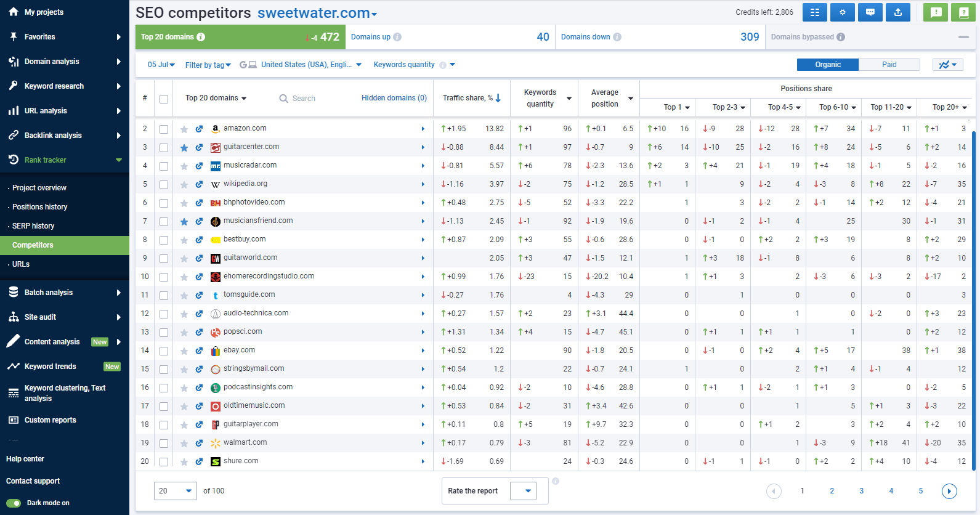Open the Filter by tag dropdown
The width and height of the screenshot is (980, 515).
208,65
